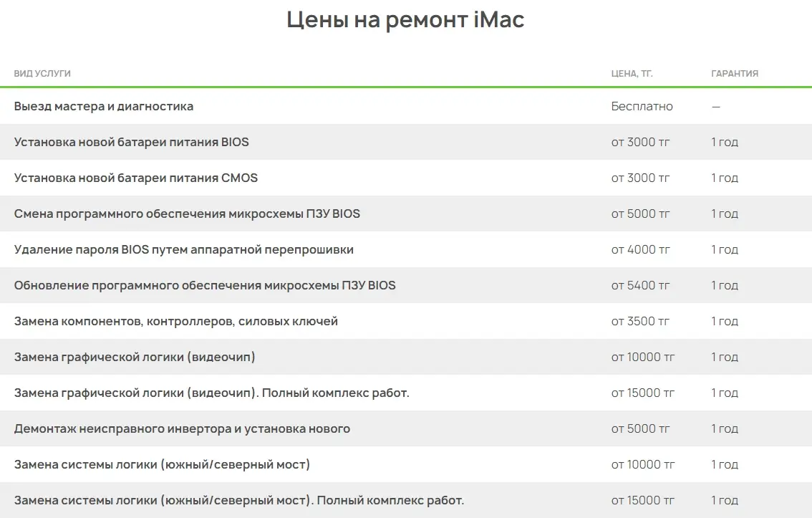Click the "Вид услуги" column header

click(x=42, y=74)
